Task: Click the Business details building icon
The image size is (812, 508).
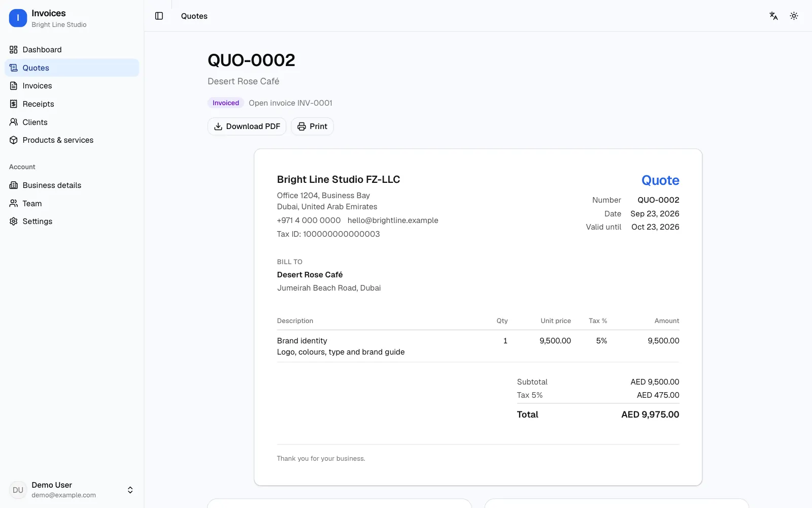Action: click(x=14, y=185)
